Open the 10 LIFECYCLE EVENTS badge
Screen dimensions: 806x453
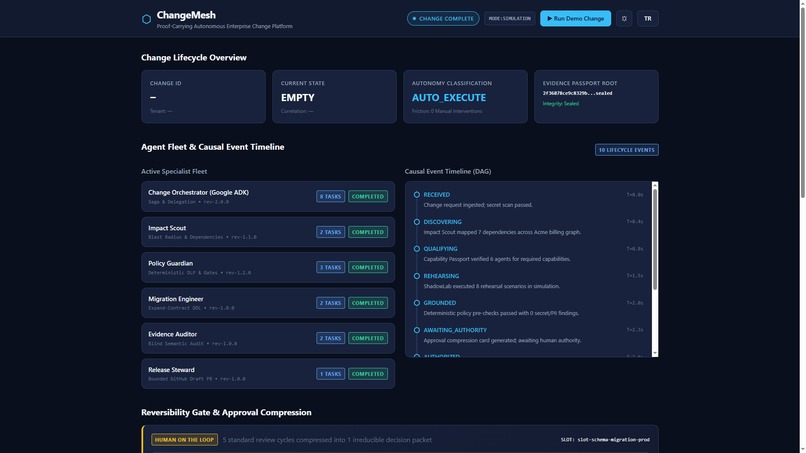pyautogui.click(x=627, y=150)
